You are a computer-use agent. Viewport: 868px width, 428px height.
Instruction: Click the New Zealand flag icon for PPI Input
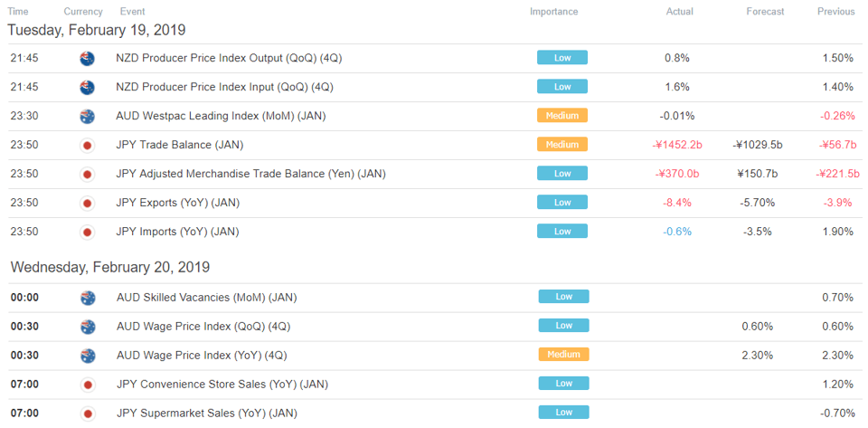[87, 87]
